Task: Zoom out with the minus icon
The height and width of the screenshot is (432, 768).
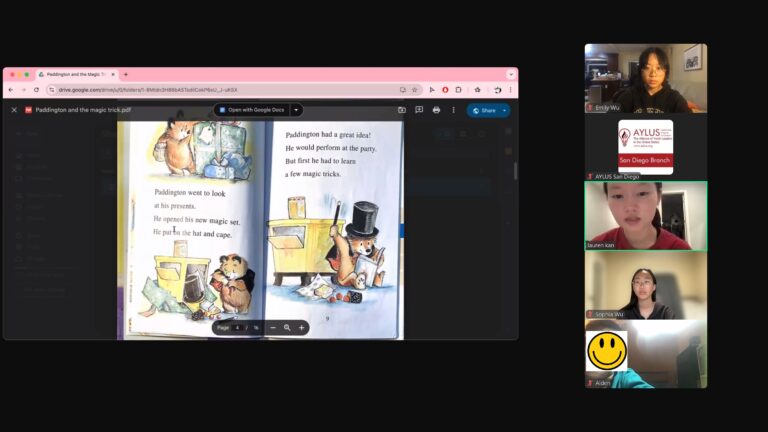Action: [x=273, y=328]
